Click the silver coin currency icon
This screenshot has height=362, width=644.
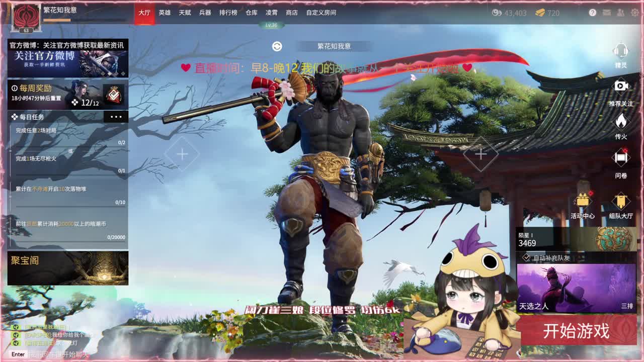pos(497,13)
